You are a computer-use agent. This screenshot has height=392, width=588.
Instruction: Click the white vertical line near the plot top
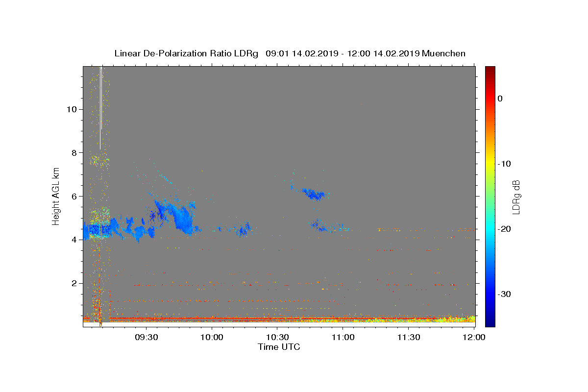pyautogui.click(x=101, y=108)
